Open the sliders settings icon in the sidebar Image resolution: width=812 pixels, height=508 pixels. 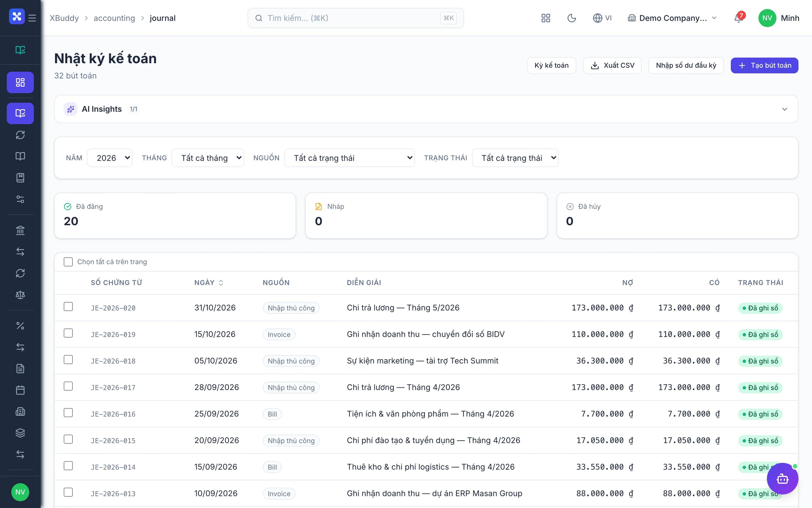click(x=20, y=199)
